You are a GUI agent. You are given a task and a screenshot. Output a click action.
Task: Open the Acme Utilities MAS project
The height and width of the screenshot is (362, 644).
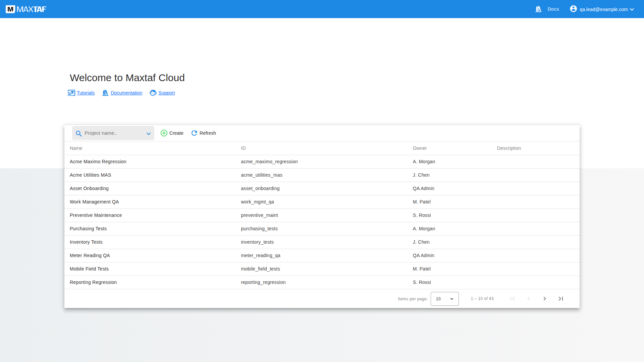click(x=90, y=175)
